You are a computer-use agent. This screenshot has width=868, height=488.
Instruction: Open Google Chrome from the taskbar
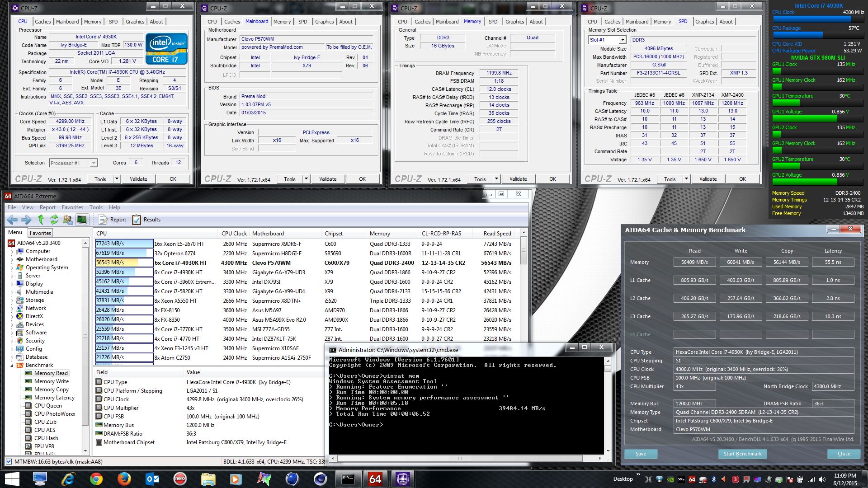tap(96, 479)
